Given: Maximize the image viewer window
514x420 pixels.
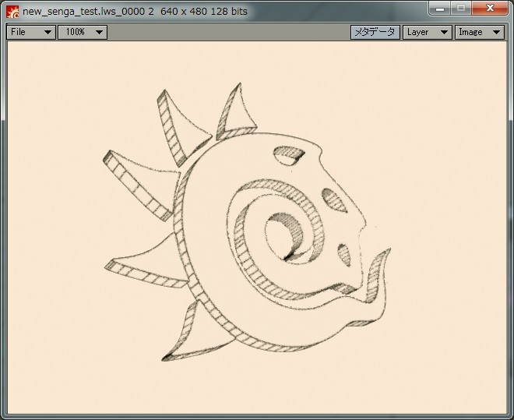Looking at the screenshot, I should 461,9.
